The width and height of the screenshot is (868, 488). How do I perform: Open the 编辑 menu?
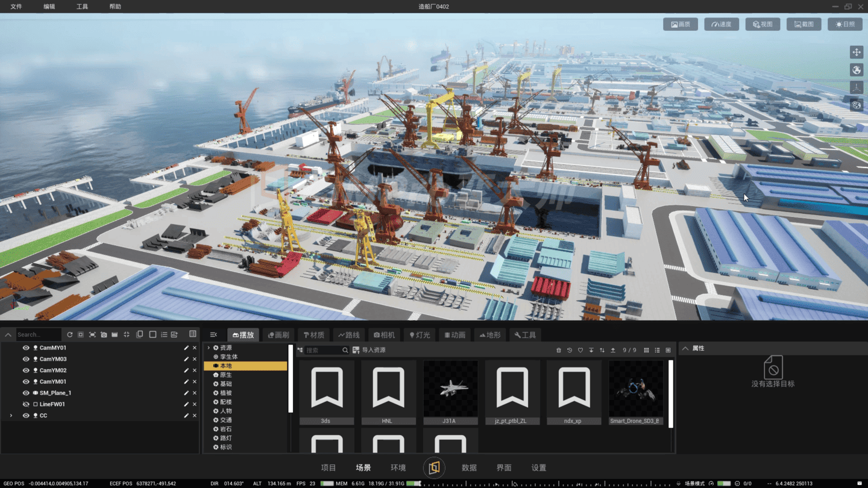tap(49, 7)
